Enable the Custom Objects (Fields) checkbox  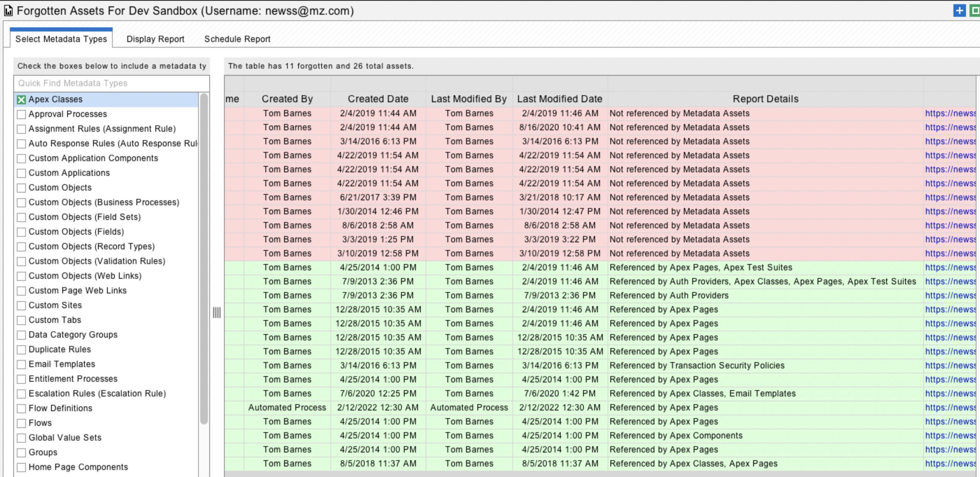21,232
